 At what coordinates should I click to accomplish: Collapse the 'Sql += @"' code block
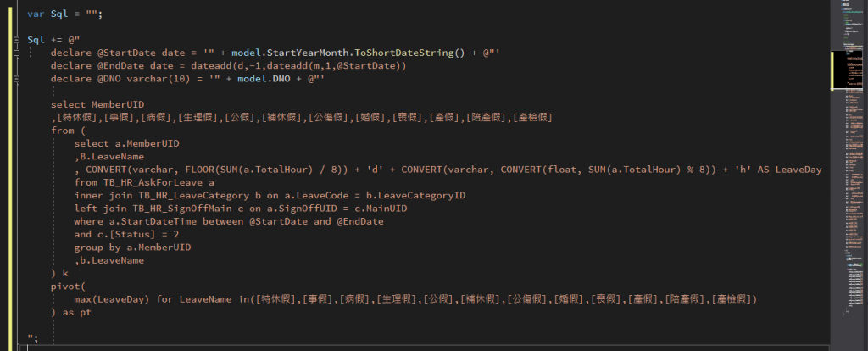(17, 41)
